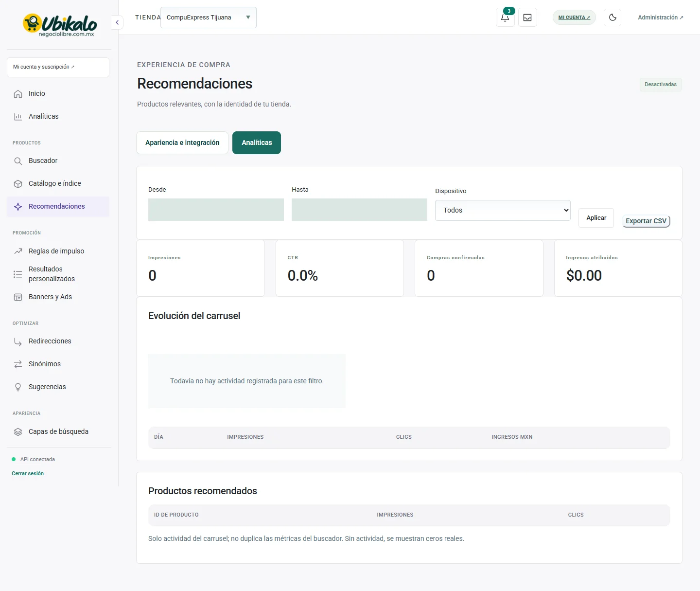The height and width of the screenshot is (591, 700).
Task: Open the Tienda CompuExpress Tijuana dropdown
Action: click(x=208, y=18)
